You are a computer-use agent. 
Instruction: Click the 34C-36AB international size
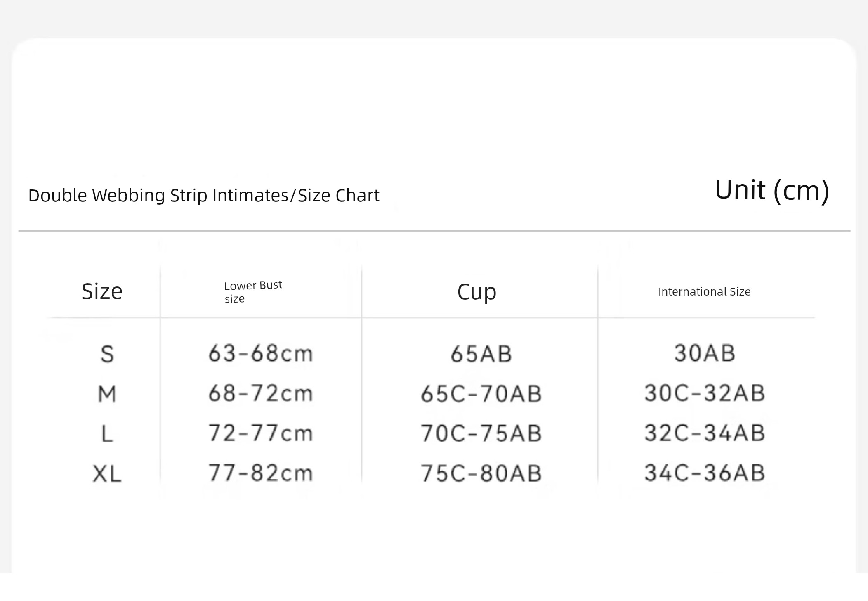(705, 473)
